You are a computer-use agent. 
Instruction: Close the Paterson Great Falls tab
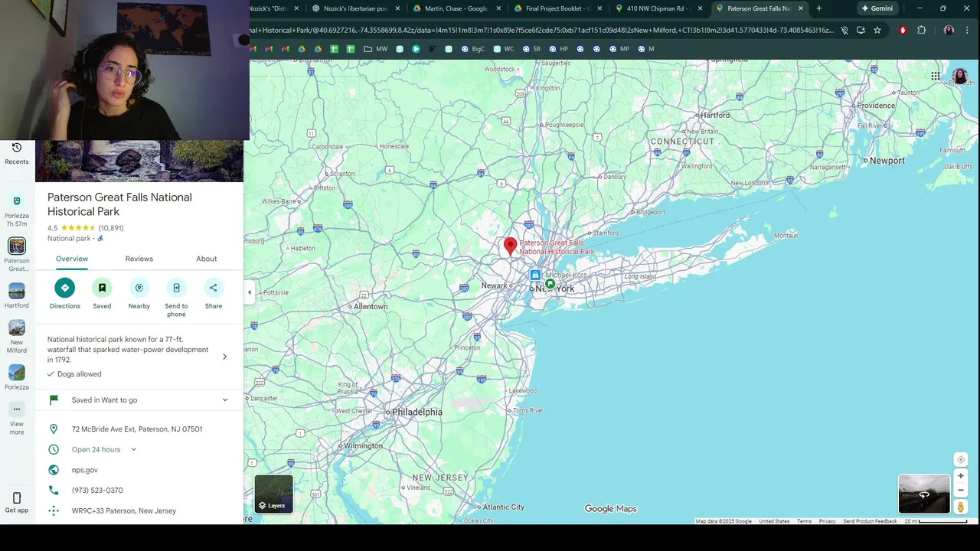[801, 8]
